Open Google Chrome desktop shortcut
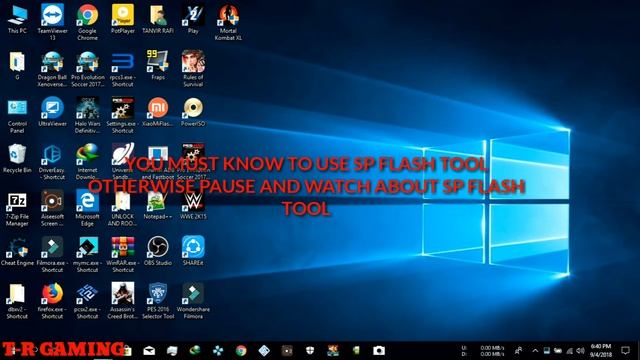The width and height of the screenshot is (640, 360). 87,22
